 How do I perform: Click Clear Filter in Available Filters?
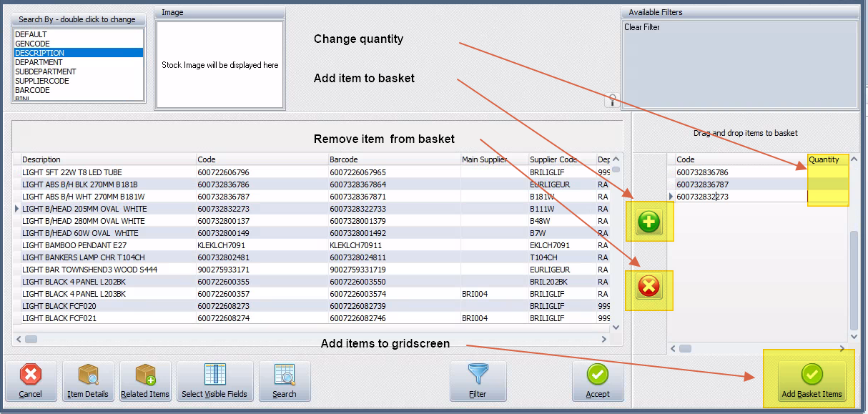click(x=642, y=27)
